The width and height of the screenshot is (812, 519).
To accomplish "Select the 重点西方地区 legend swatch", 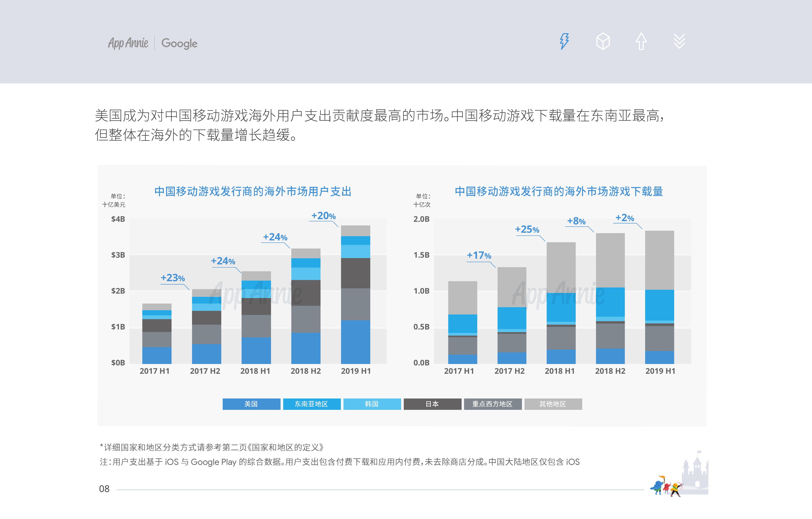I will 493,404.
